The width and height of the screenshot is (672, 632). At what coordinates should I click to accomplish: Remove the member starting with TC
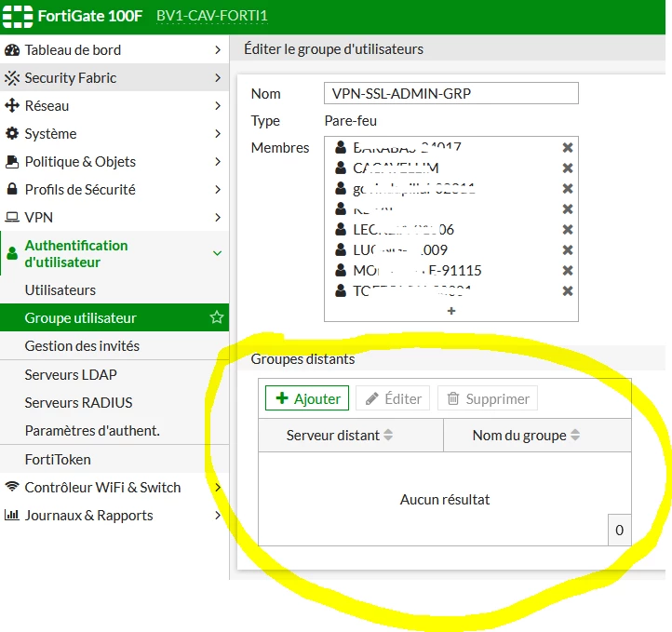click(568, 291)
